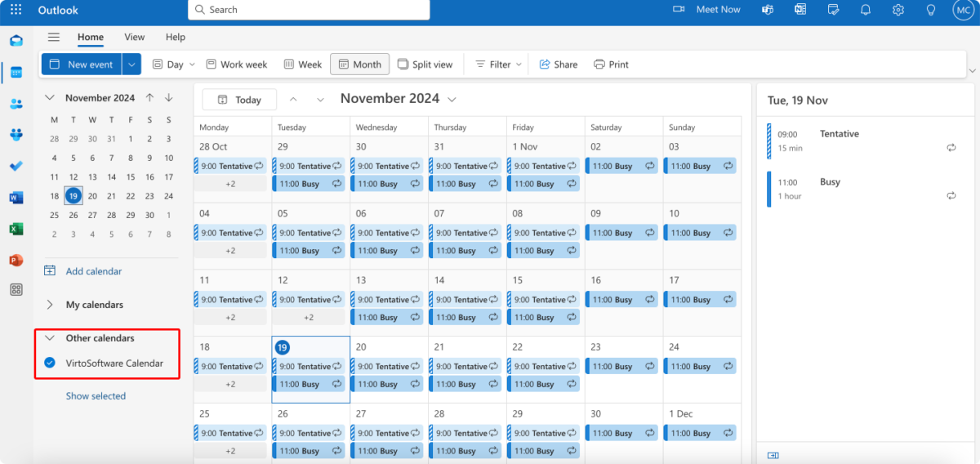Image resolution: width=980 pixels, height=464 pixels.
Task: Open Settings gear icon
Action: point(898,10)
